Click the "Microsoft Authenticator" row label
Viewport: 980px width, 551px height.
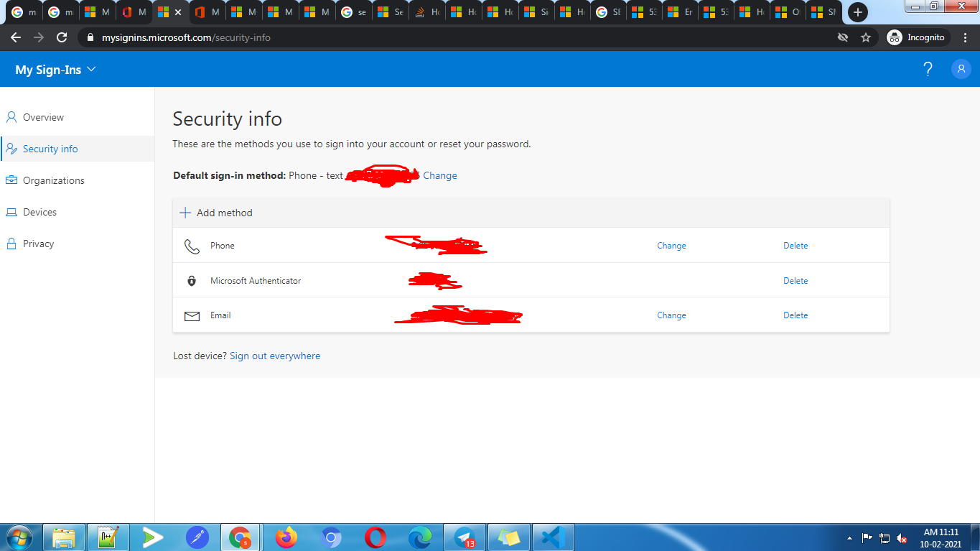click(x=256, y=281)
